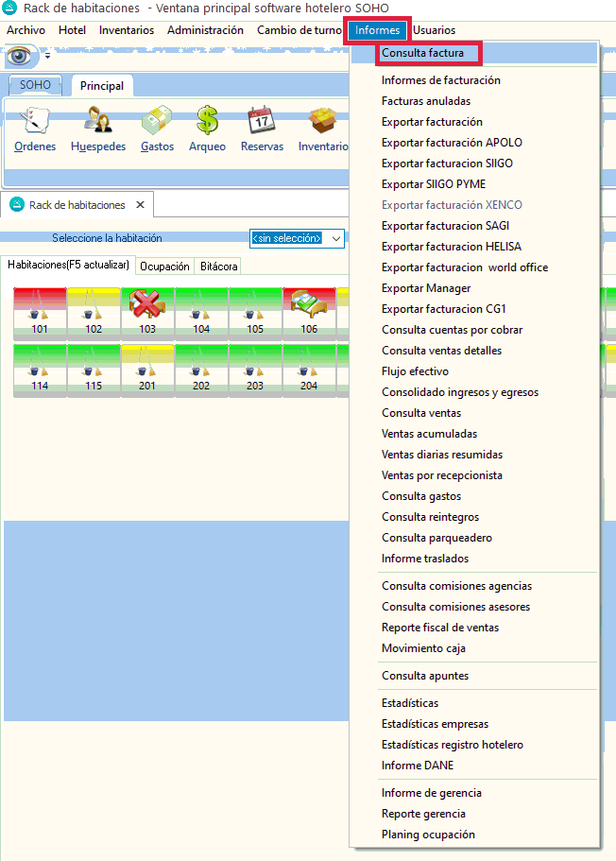Switch to the SOHO ribbon tab
The image size is (616, 861).
tap(35, 85)
